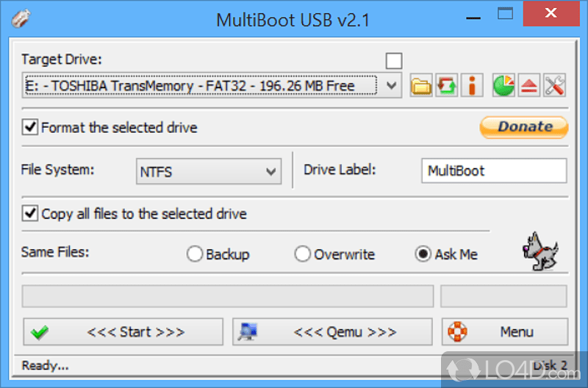The height and width of the screenshot is (388, 588).
Task: Click the Drive Label MultiBoot field
Action: coord(494,170)
